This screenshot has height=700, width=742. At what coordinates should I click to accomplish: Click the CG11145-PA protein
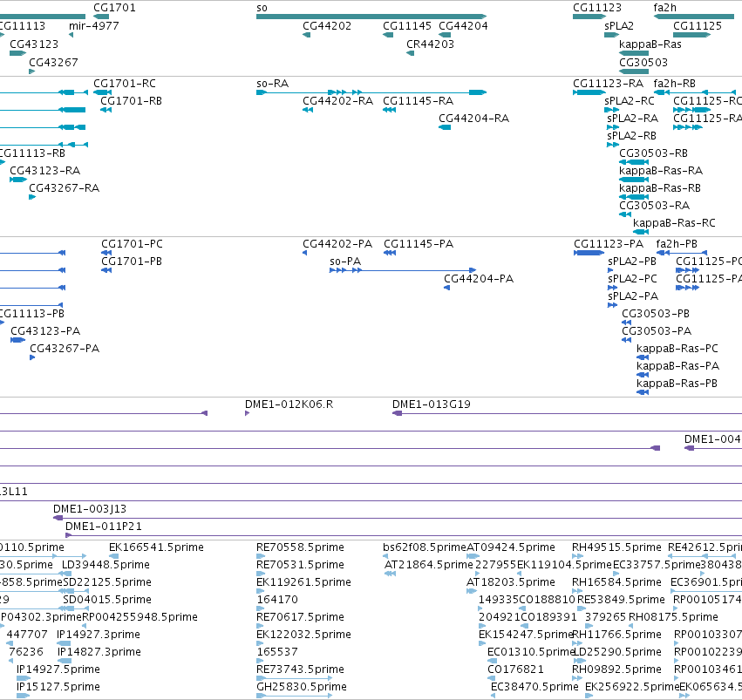click(390, 253)
